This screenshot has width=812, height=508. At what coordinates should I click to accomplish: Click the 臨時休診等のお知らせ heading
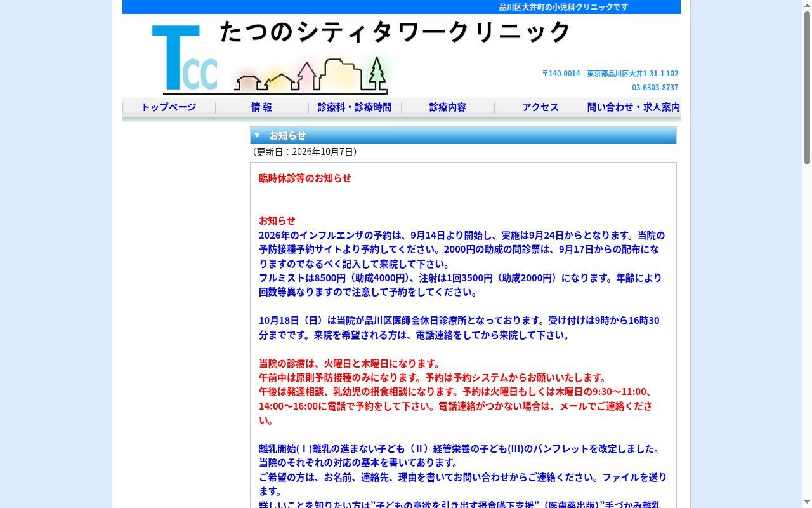point(305,178)
